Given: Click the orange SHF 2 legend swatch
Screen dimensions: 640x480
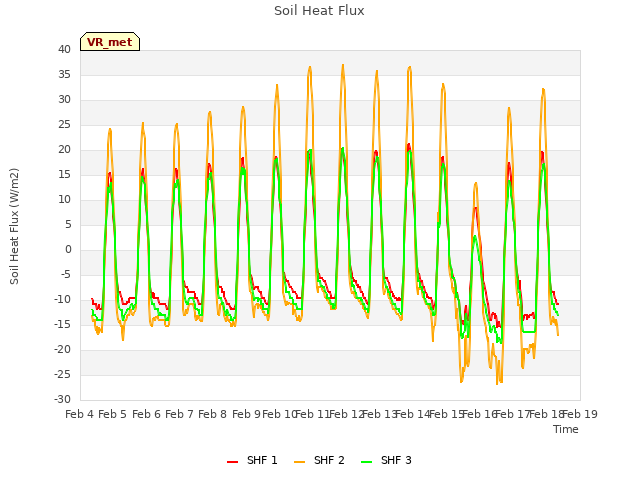Looking at the screenshot, I should (299, 462).
